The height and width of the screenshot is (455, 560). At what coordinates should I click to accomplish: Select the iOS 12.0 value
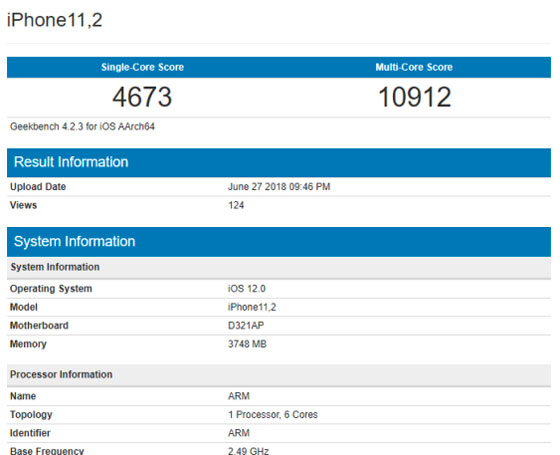[x=246, y=289]
